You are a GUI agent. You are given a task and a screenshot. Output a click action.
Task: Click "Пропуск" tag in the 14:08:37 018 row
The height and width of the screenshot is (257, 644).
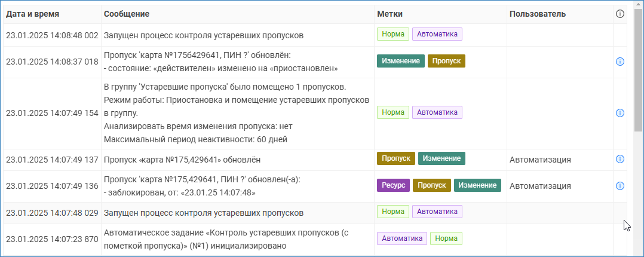coord(446,61)
